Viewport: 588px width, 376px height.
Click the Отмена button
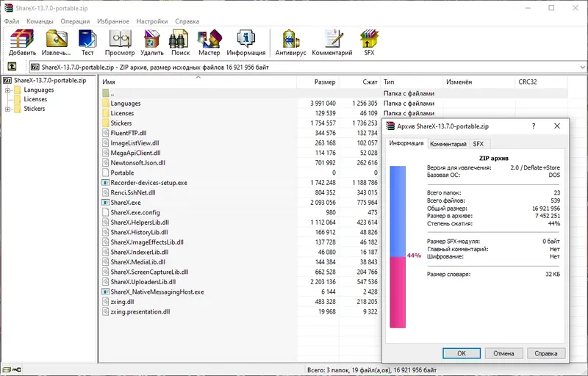click(503, 353)
